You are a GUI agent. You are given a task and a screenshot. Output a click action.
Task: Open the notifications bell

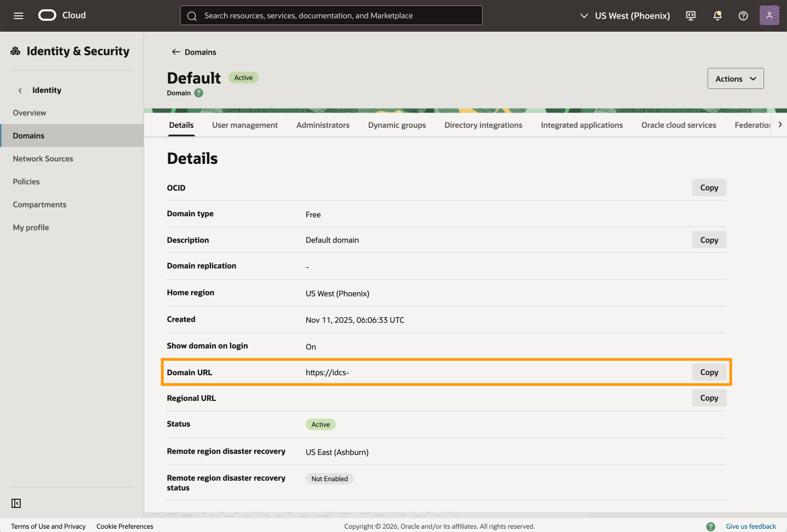(717, 16)
